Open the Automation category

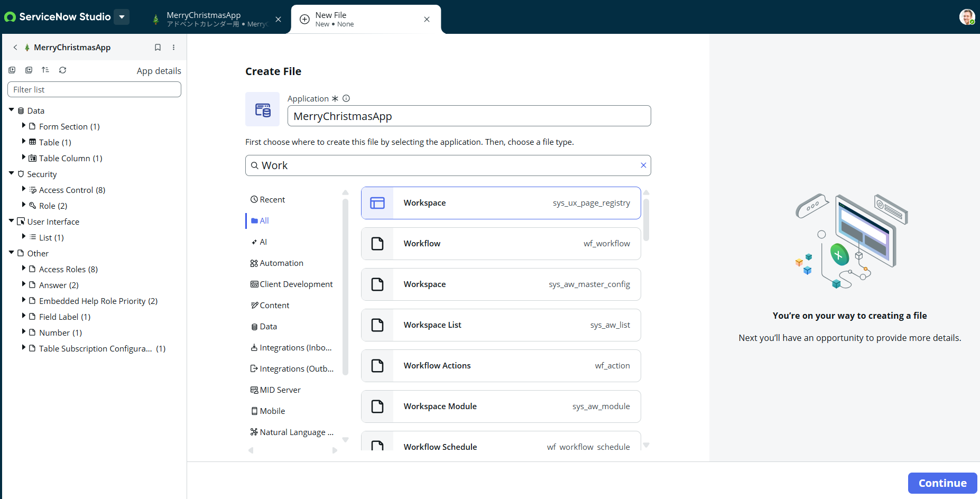[x=277, y=263]
